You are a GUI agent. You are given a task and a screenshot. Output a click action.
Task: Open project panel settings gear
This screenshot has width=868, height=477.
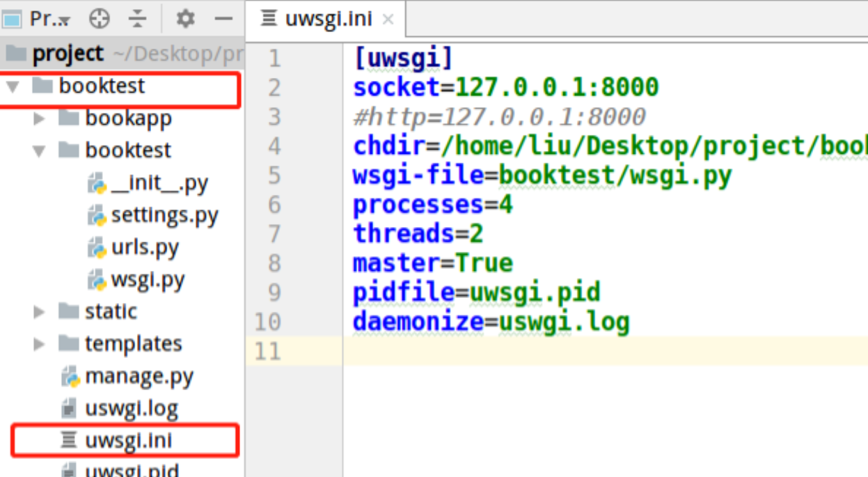tap(185, 19)
